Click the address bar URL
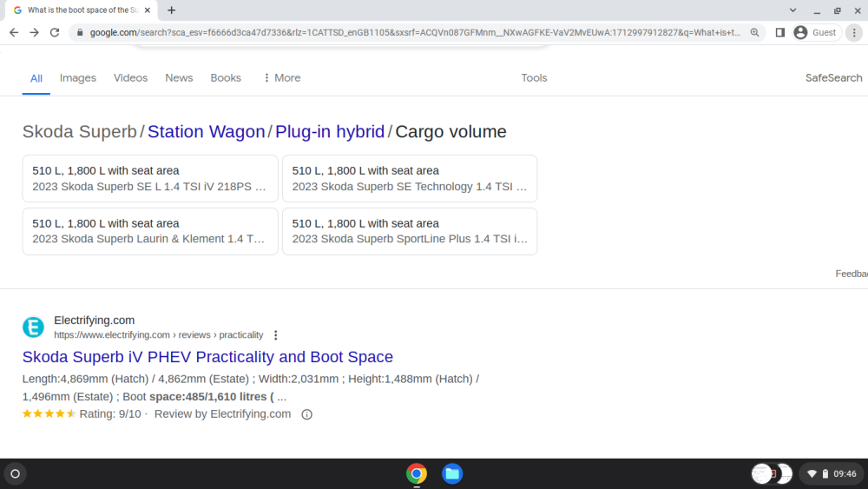Image resolution: width=868 pixels, height=489 pixels. 415,33
